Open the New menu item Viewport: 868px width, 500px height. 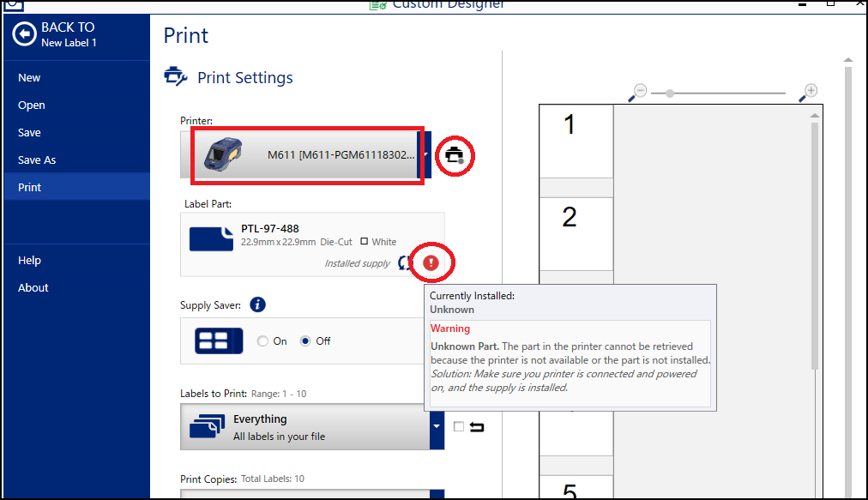coord(29,78)
